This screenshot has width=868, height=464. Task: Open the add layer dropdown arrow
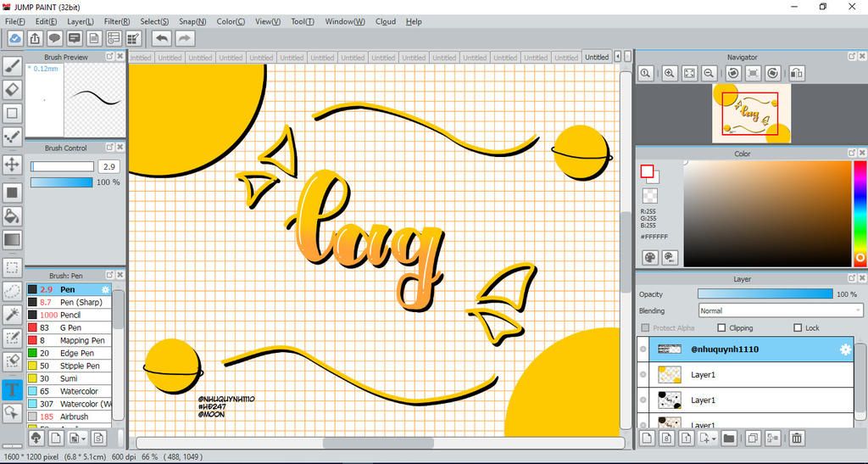tap(715, 439)
